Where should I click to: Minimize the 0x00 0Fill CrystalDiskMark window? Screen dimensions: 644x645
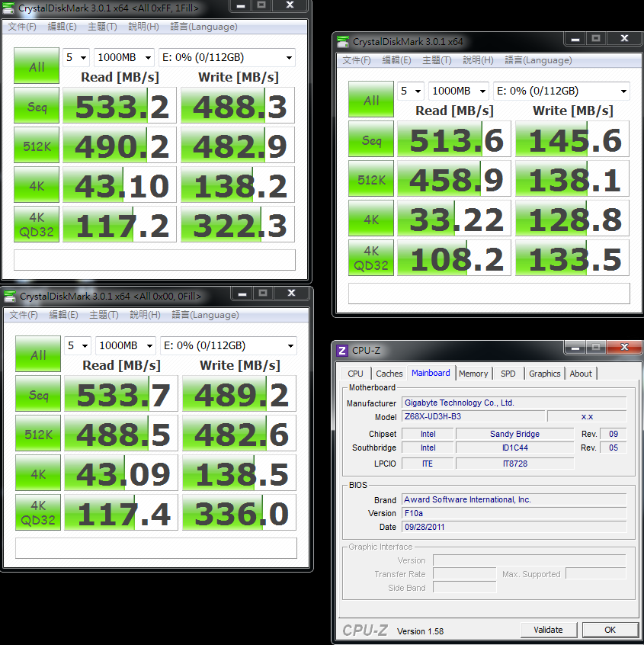click(242, 294)
